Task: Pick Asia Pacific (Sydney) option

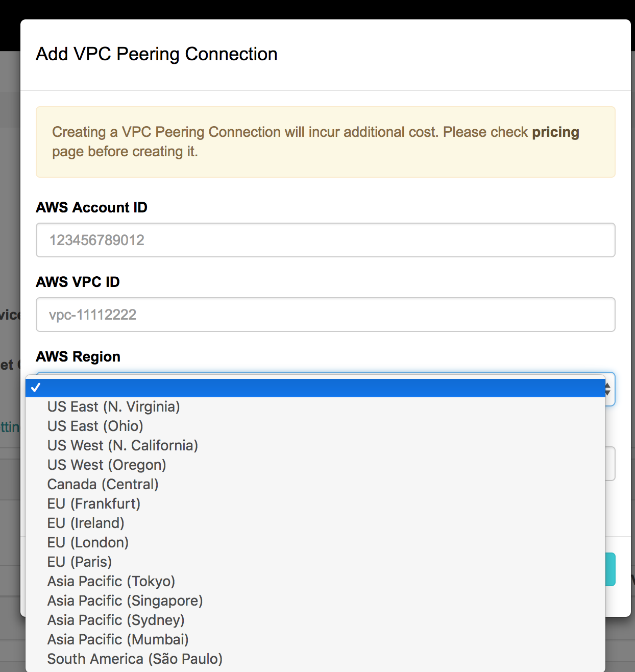Action: (x=315, y=620)
